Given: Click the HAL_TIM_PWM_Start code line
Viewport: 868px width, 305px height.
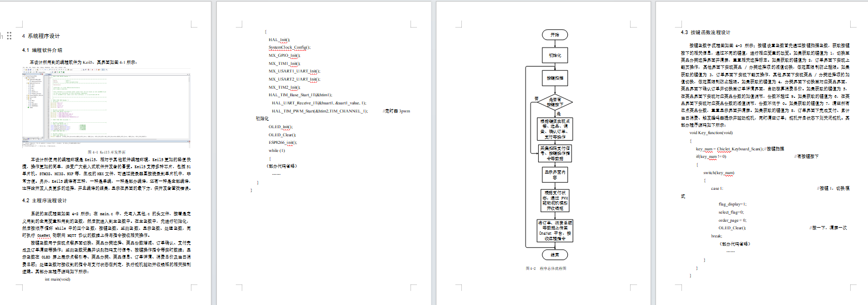Looking at the screenshot, I should 320,111.
